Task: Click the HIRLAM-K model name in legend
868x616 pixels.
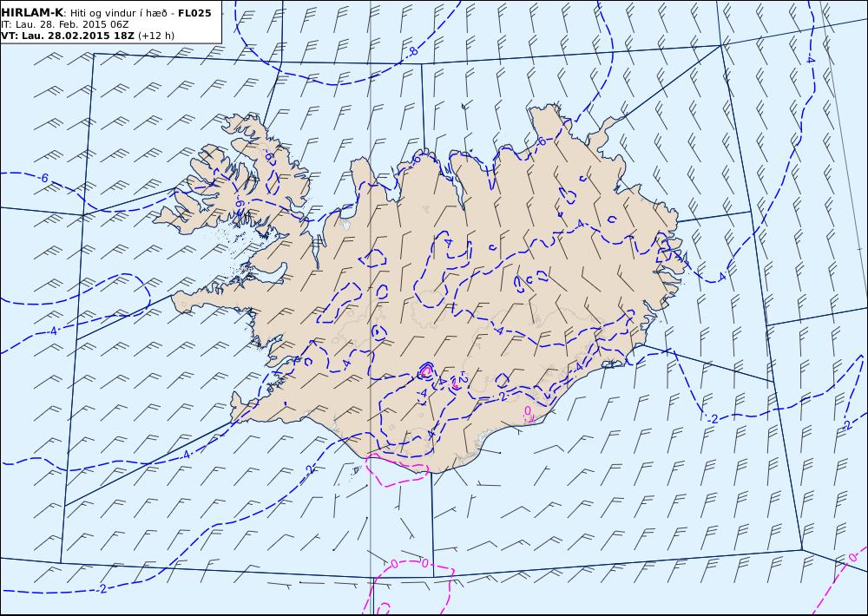Action: coord(32,13)
